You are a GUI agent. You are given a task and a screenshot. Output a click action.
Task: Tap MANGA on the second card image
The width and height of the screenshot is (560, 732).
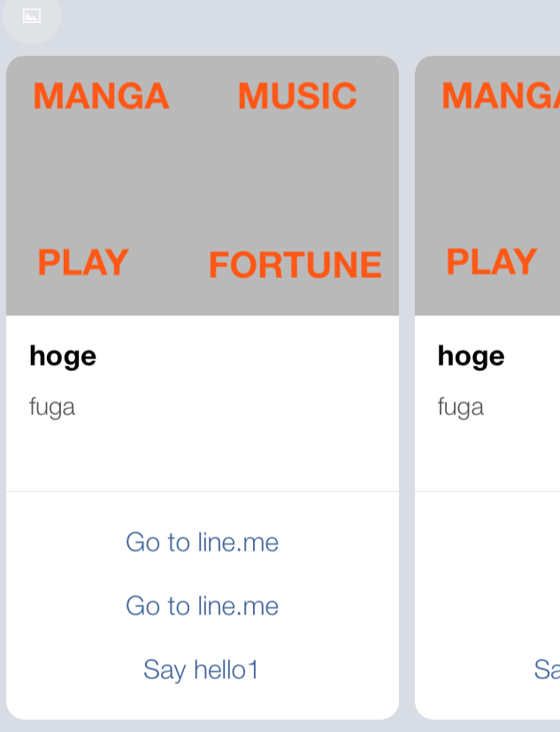click(501, 96)
